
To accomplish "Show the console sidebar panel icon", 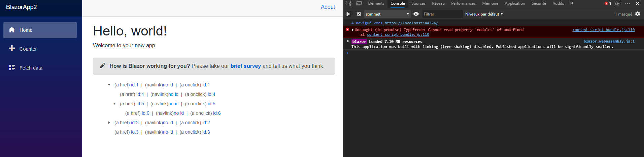I will (349, 14).
